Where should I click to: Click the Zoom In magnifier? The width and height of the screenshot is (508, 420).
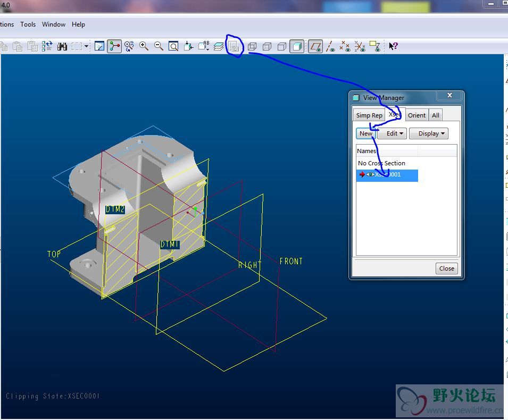(x=144, y=46)
